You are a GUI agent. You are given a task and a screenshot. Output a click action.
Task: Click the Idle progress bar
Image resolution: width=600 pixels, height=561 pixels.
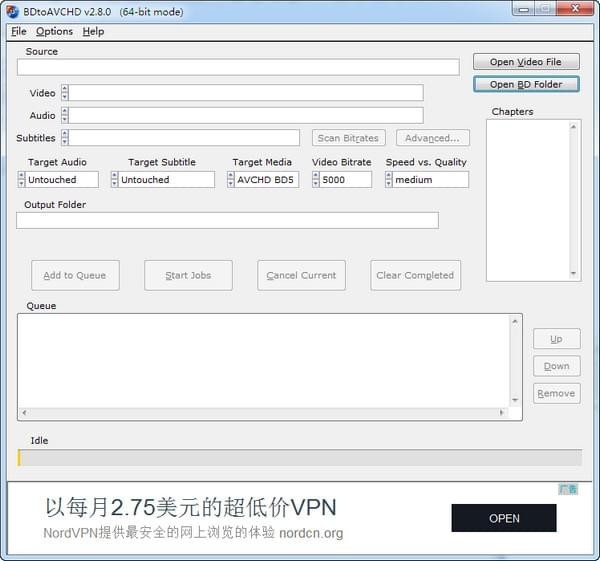(x=300, y=458)
